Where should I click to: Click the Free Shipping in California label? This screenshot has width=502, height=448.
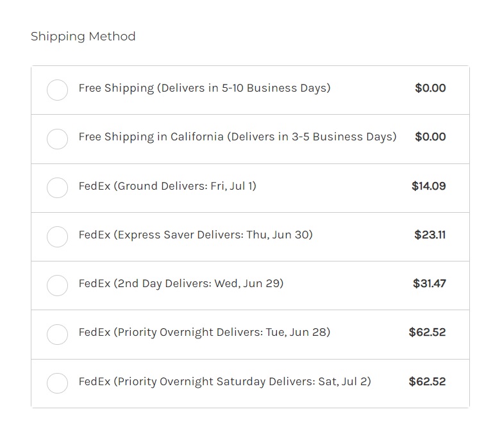(x=237, y=137)
